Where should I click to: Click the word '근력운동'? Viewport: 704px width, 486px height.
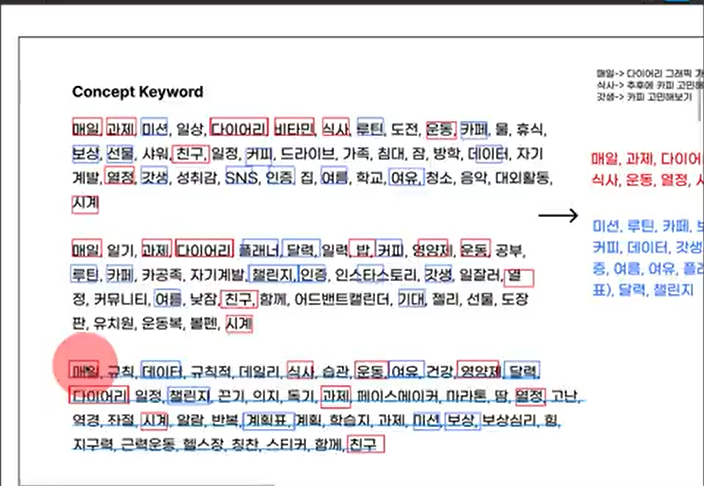pos(148,445)
